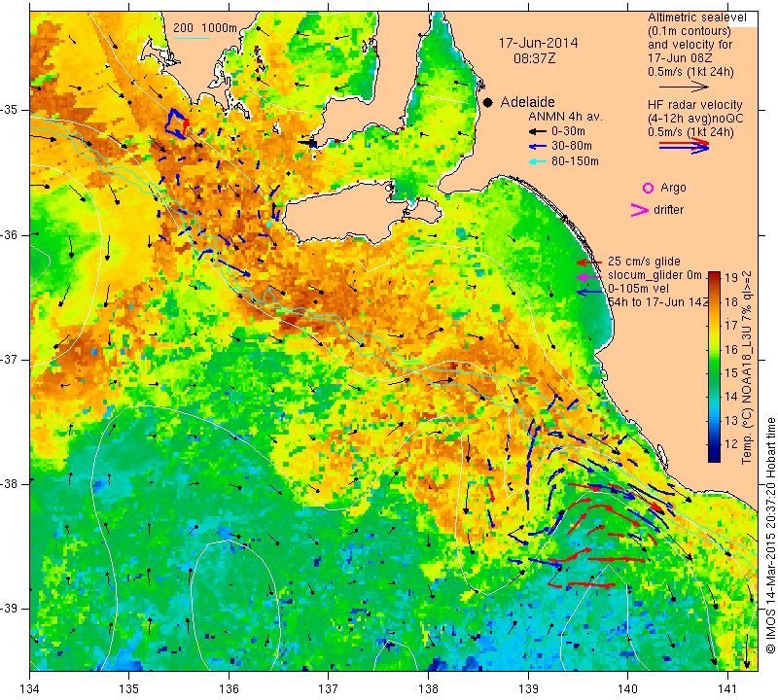778x700 pixels.
Task: Click the 54h to 17-Jun 14Z text
Action: click(x=658, y=302)
